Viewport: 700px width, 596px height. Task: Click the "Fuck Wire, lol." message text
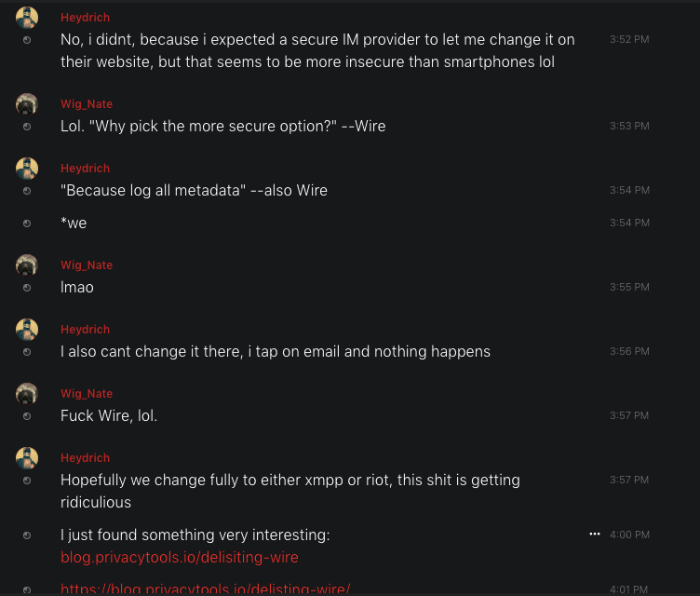click(x=109, y=415)
